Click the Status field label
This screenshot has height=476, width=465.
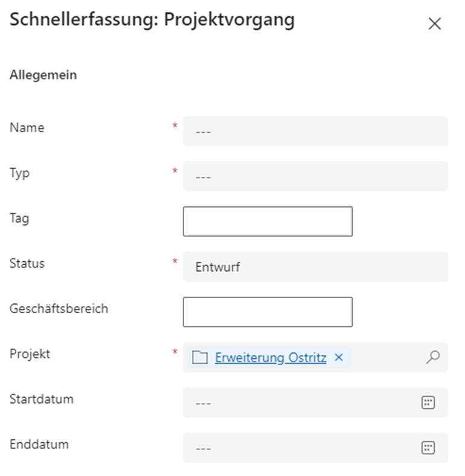27,264
